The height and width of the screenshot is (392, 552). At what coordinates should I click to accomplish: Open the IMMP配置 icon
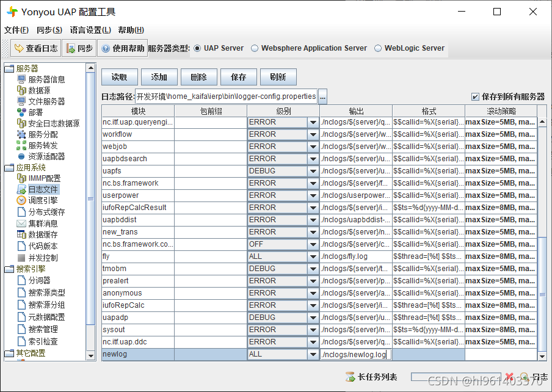tap(21, 178)
